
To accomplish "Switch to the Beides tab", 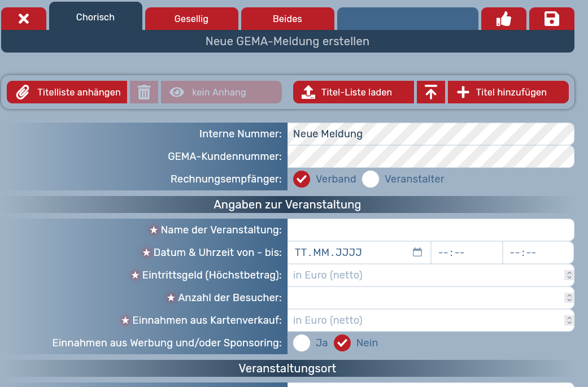I will point(287,19).
